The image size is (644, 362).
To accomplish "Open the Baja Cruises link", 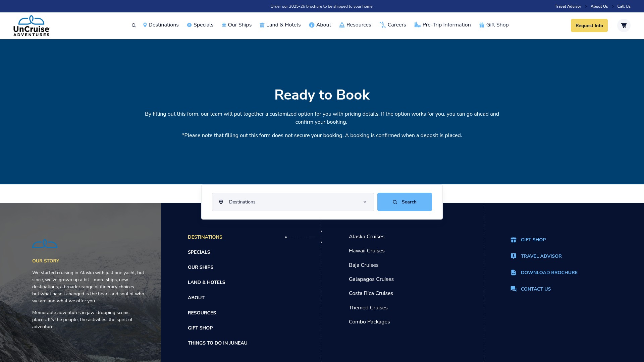I will [x=364, y=265].
